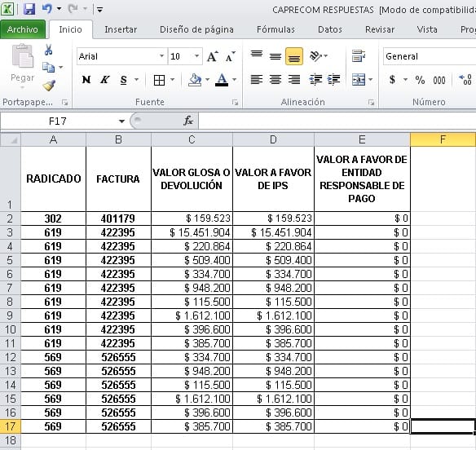Open the font size 10 dropdown
476x450 pixels.
point(196,56)
